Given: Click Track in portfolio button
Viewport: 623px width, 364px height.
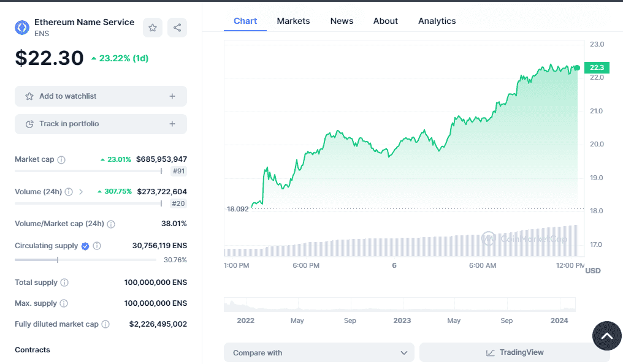Looking at the screenshot, I should point(101,124).
